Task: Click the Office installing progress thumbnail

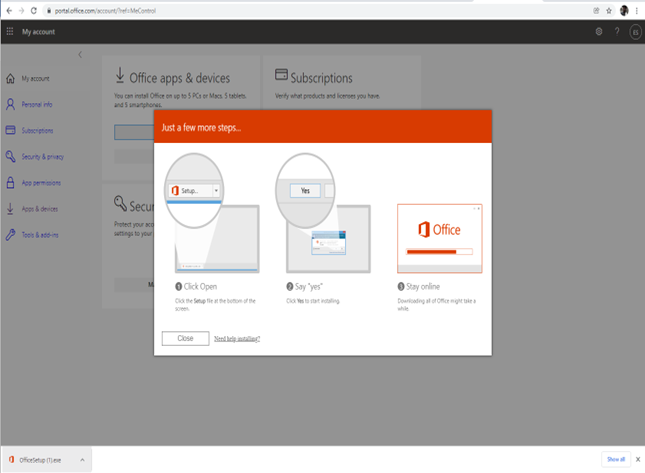Action: point(439,239)
